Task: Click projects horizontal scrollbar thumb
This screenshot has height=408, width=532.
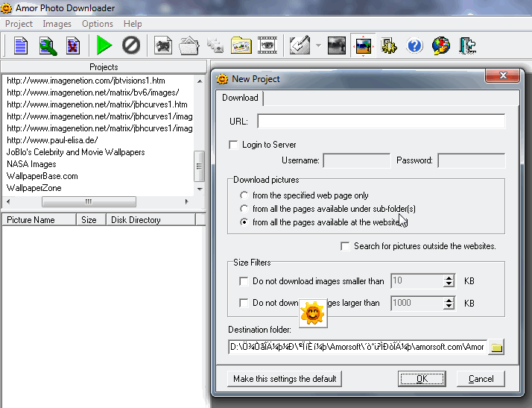Action: (89, 202)
